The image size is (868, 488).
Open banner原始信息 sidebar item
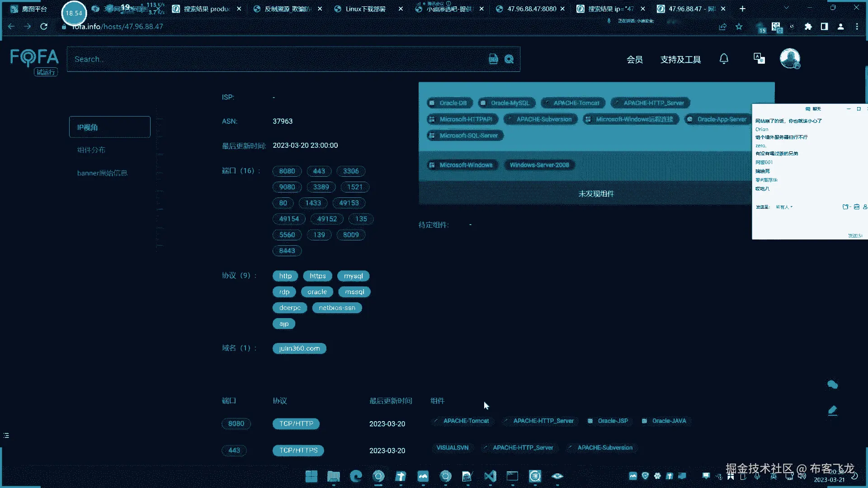[102, 173]
